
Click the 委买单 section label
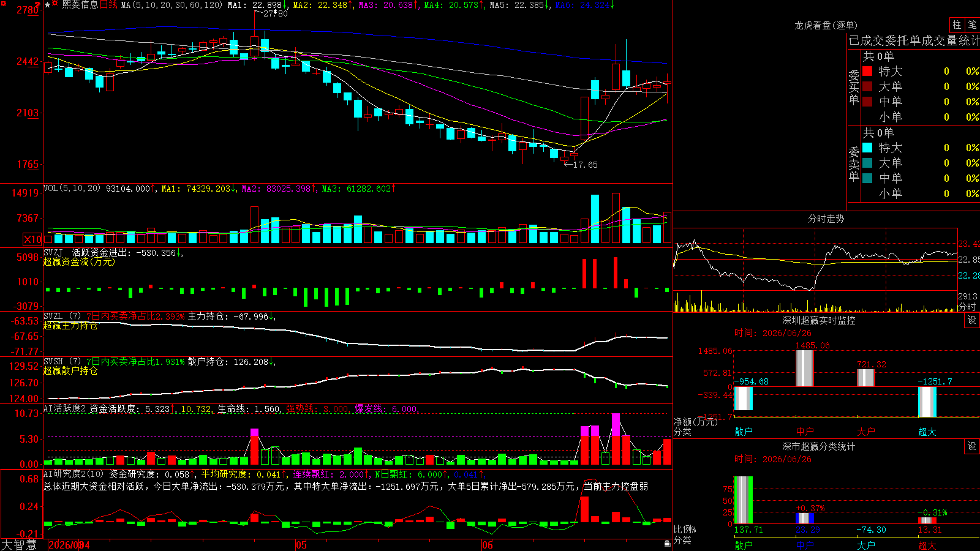(854, 87)
